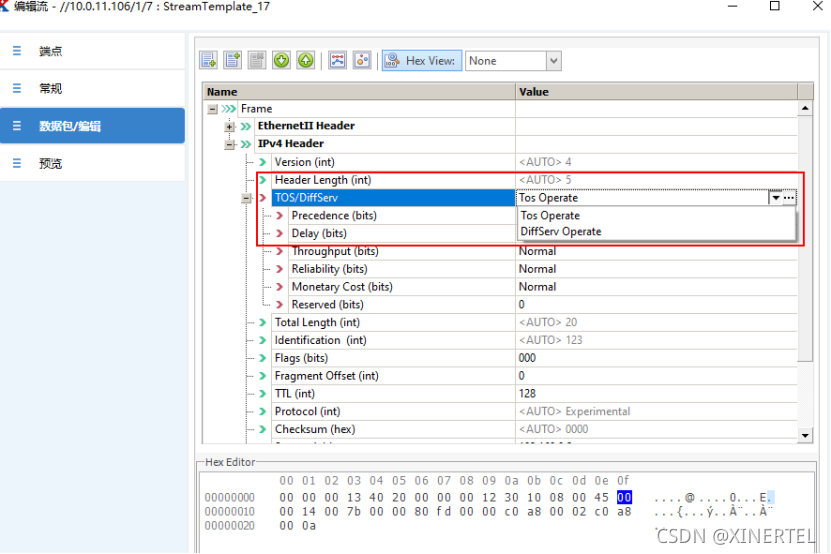Click the green arrow icon beside Version (int)
Viewport: 831px width, 554px height.
pyautogui.click(x=263, y=162)
